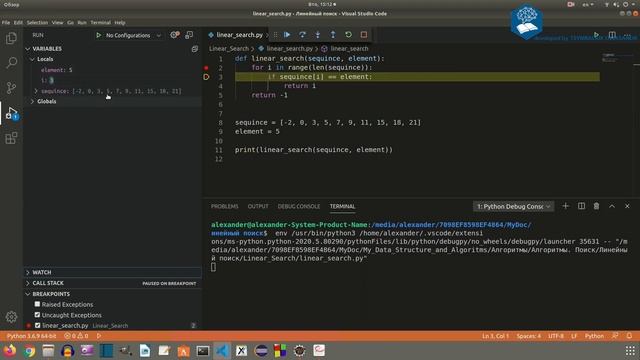Click Step Out in the debug toolbar
The image size is (640, 360).
click(333, 35)
